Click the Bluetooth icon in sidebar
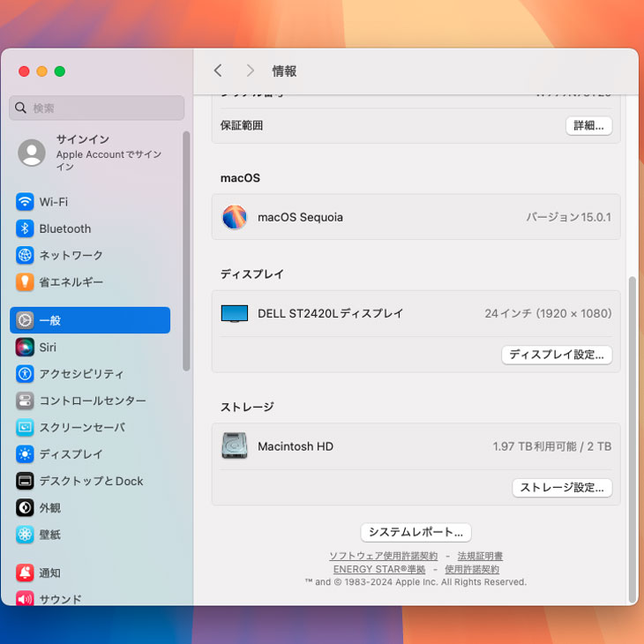The image size is (644, 644). tap(25, 228)
